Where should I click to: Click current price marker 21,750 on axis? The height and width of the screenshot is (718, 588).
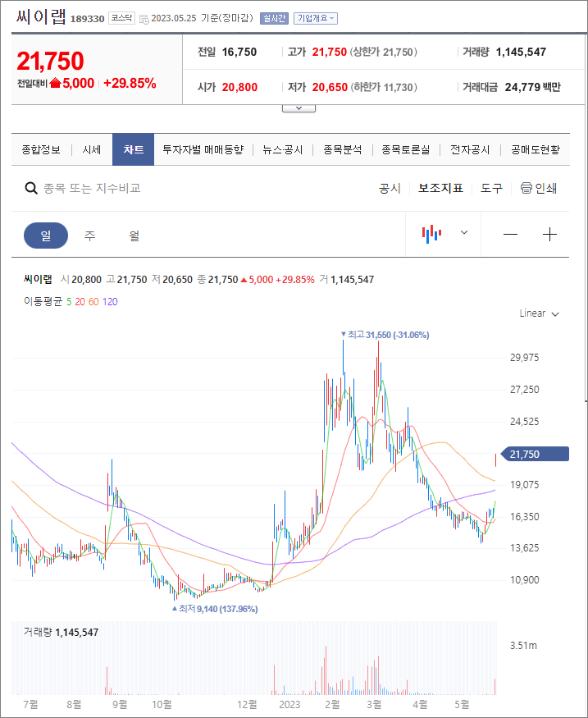click(x=534, y=454)
